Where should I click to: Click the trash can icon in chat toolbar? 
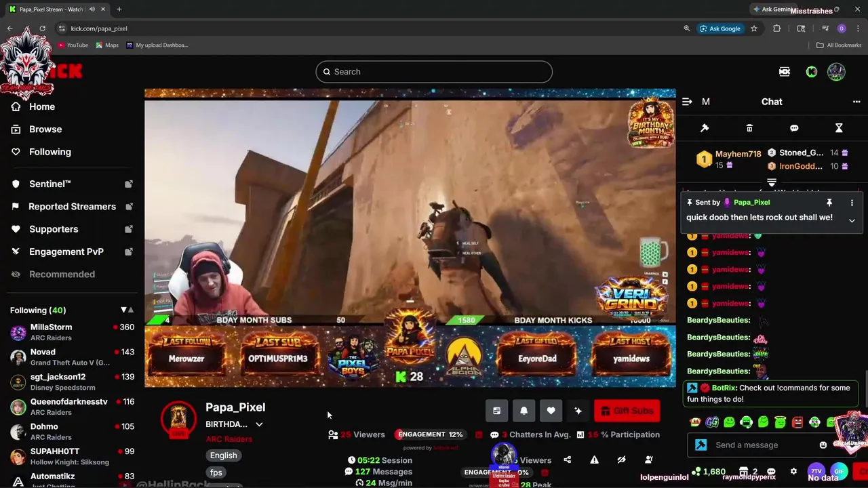749,128
